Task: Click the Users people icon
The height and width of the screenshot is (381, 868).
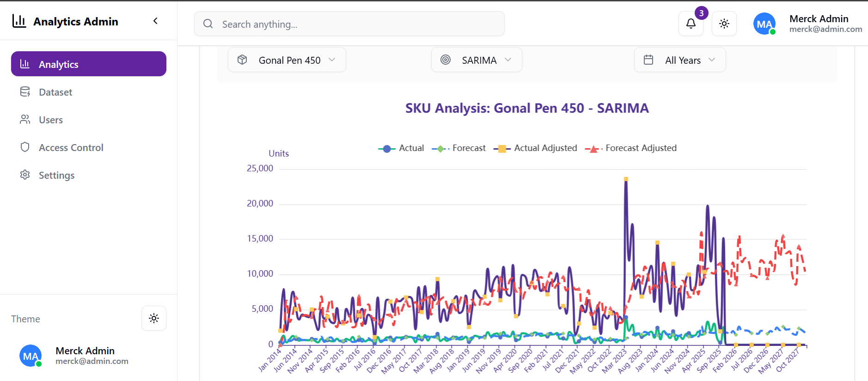Action: tap(25, 120)
